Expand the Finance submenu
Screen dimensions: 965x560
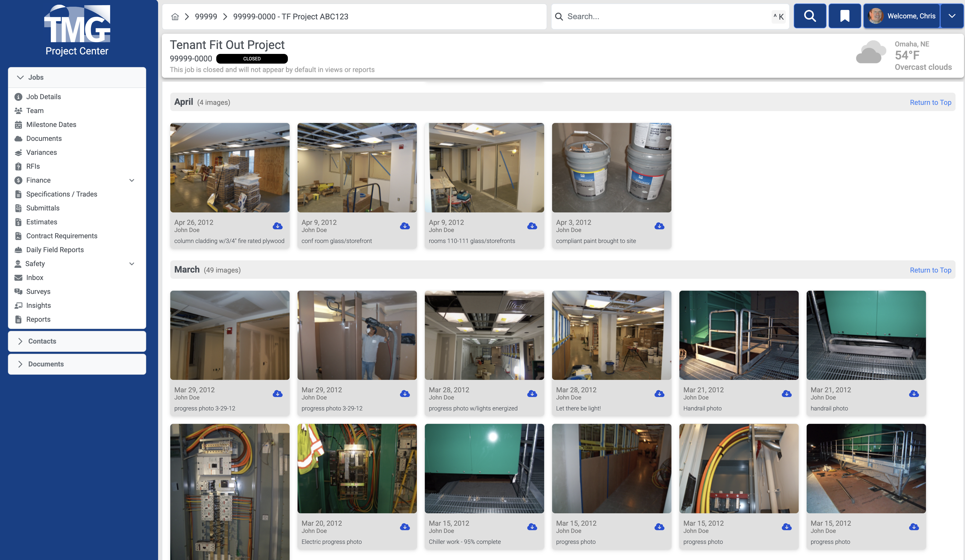click(132, 180)
